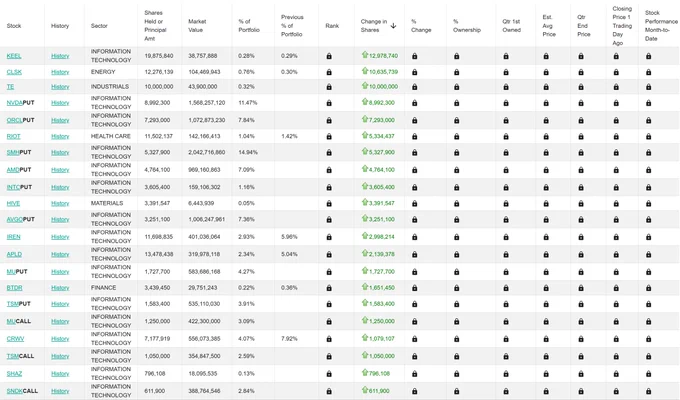The width and height of the screenshot is (680, 400).
Task: Sort by the % of Portfolio header
Action: pyautogui.click(x=249, y=26)
